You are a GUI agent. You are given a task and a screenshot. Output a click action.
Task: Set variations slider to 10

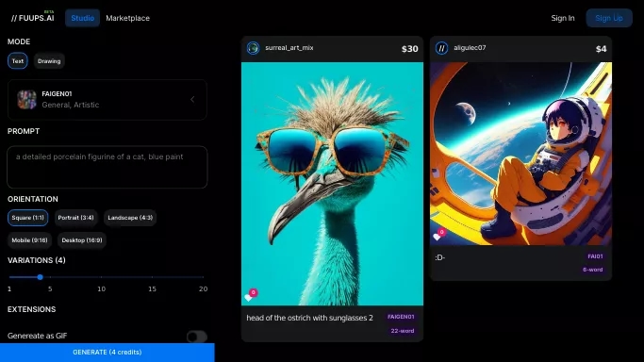click(x=101, y=277)
